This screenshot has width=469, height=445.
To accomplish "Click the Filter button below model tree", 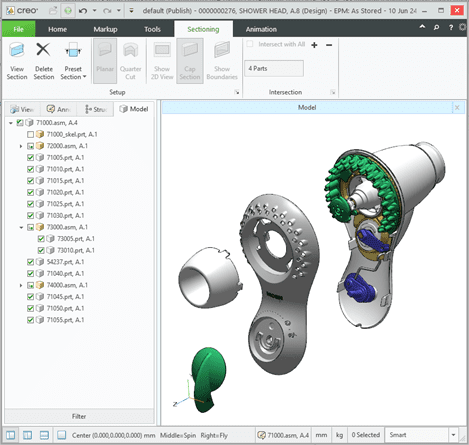I will 79,416.
